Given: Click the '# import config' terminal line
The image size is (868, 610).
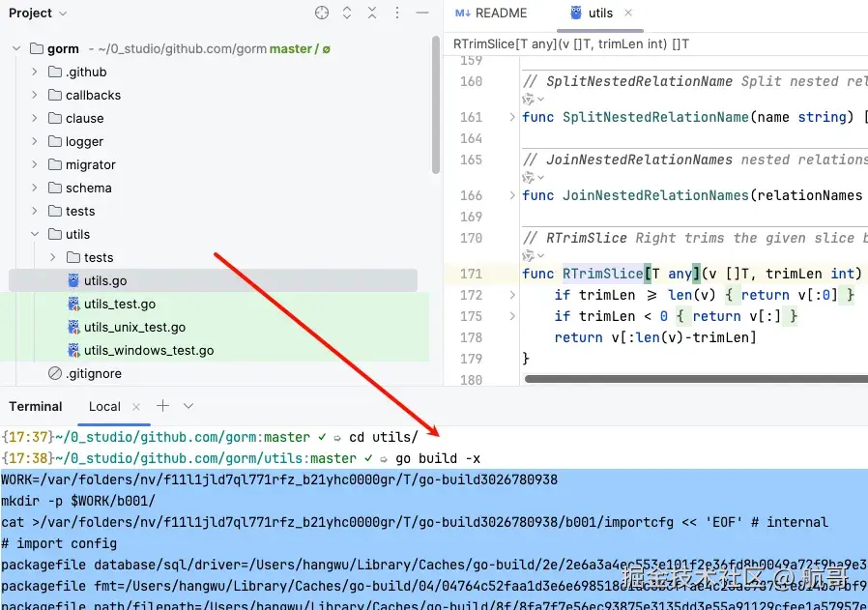Looking at the screenshot, I should (59, 543).
